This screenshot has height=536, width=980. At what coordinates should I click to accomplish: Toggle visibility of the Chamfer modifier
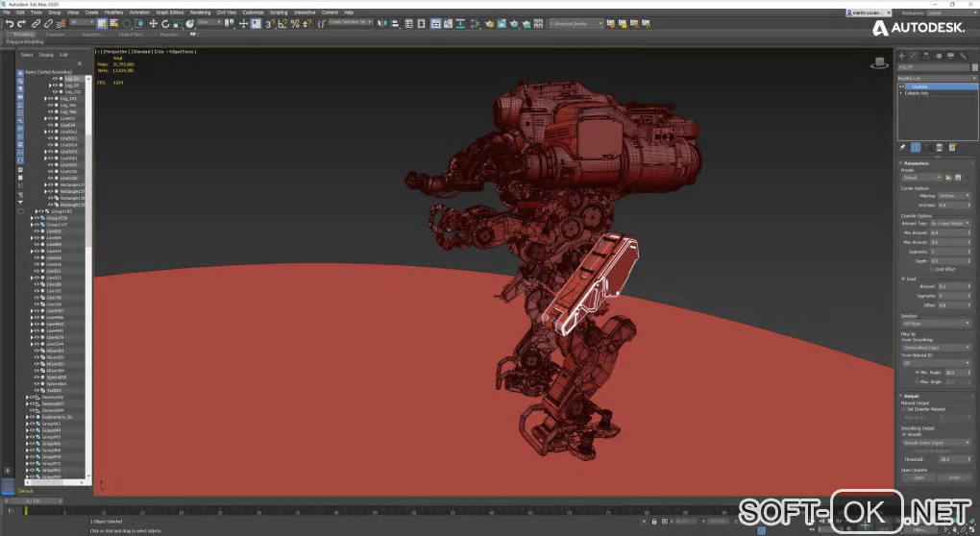point(901,86)
